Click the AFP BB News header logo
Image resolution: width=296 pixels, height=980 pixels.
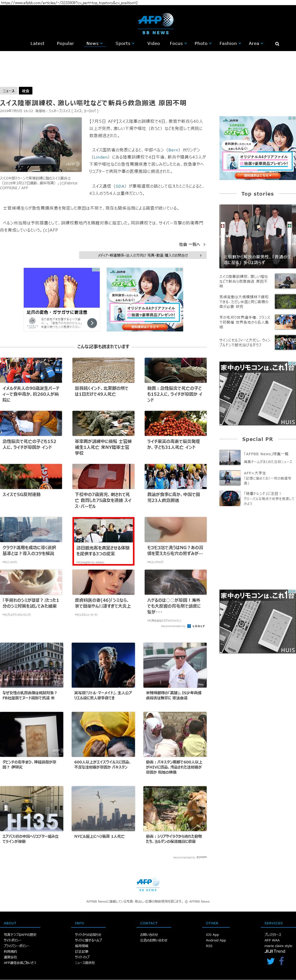coord(155,23)
